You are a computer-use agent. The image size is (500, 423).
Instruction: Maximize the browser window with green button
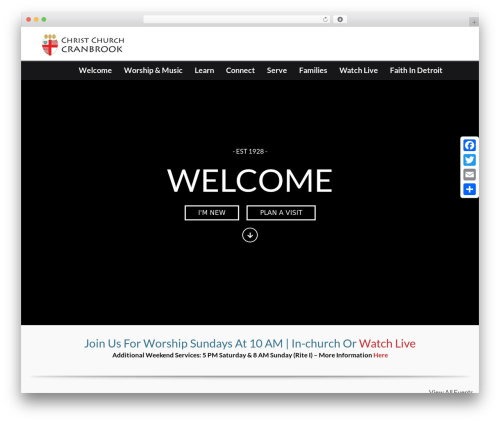coord(44,20)
